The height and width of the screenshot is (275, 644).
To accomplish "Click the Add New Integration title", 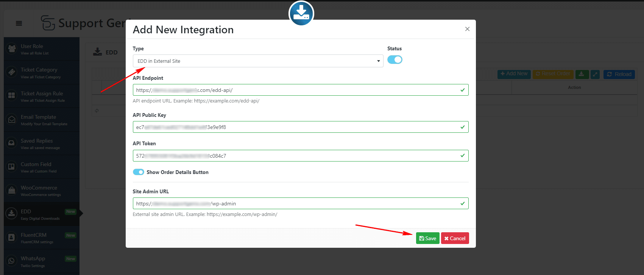I will point(183,30).
